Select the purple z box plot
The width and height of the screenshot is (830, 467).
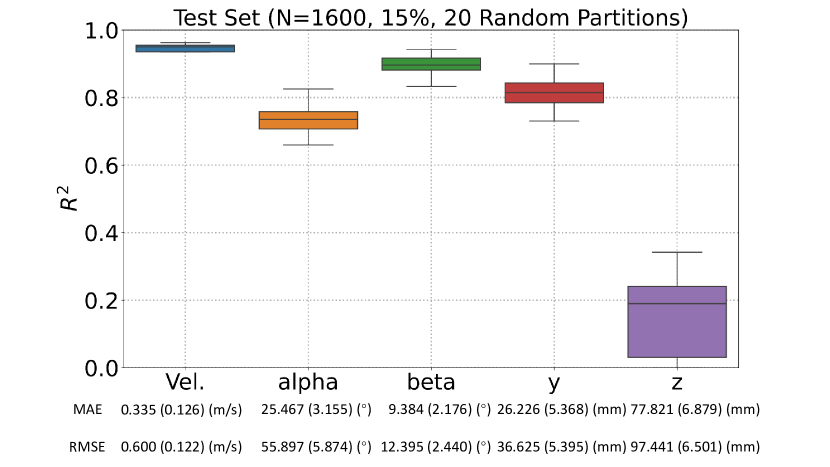pyautogui.click(x=677, y=321)
